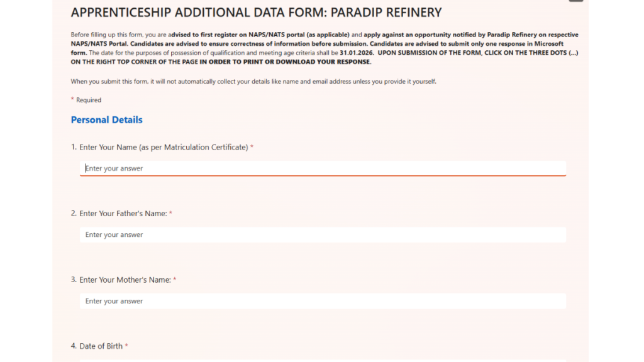Image resolution: width=644 pixels, height=362 pixels.
Task: Click the dark button at the top-right corner
Action: coord(575,1)
